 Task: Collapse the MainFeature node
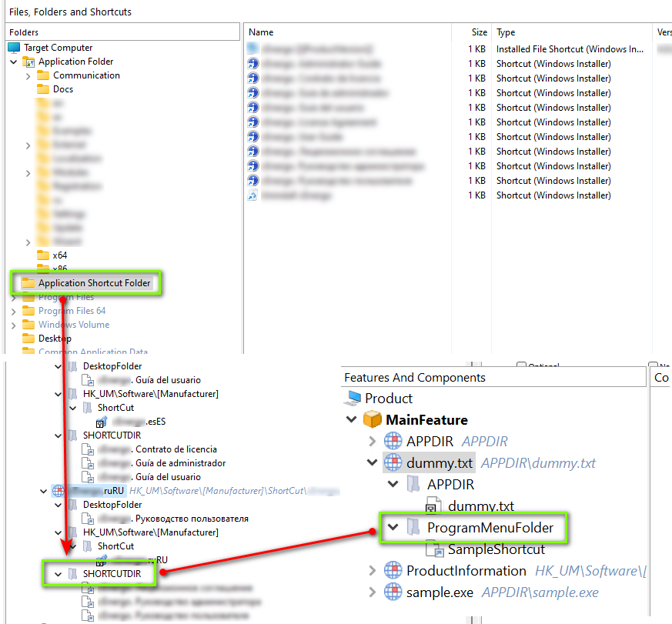tap(352, 420)
